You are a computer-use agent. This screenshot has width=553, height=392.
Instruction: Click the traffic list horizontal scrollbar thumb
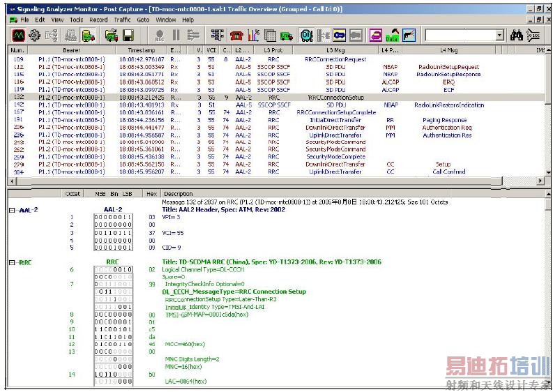tap(259, 181)
